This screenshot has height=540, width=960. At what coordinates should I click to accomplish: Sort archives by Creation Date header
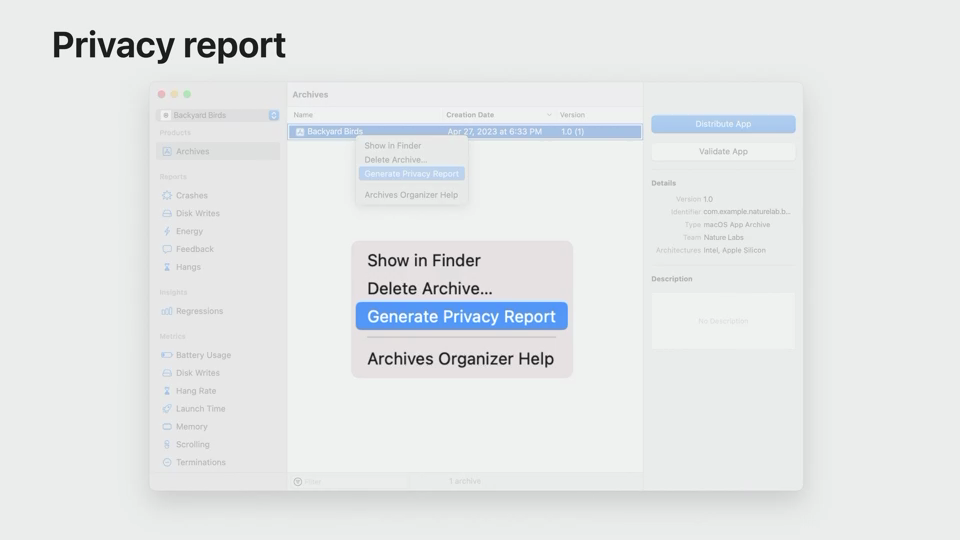click(x=470, y=114)
